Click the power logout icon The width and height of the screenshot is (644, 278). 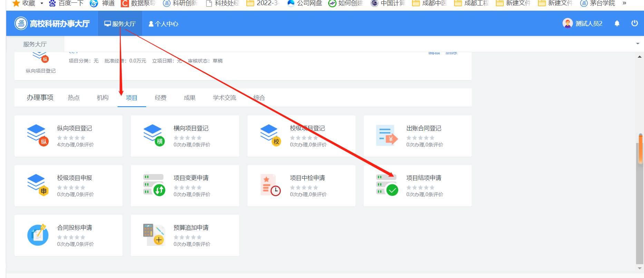tap(634, 23)
